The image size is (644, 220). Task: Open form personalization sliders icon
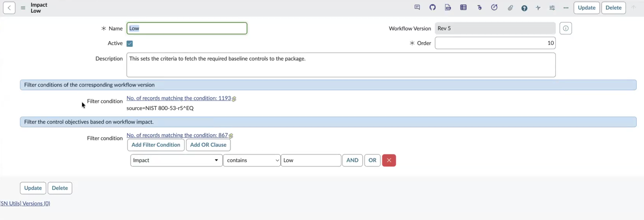click(x=552, y=8)
